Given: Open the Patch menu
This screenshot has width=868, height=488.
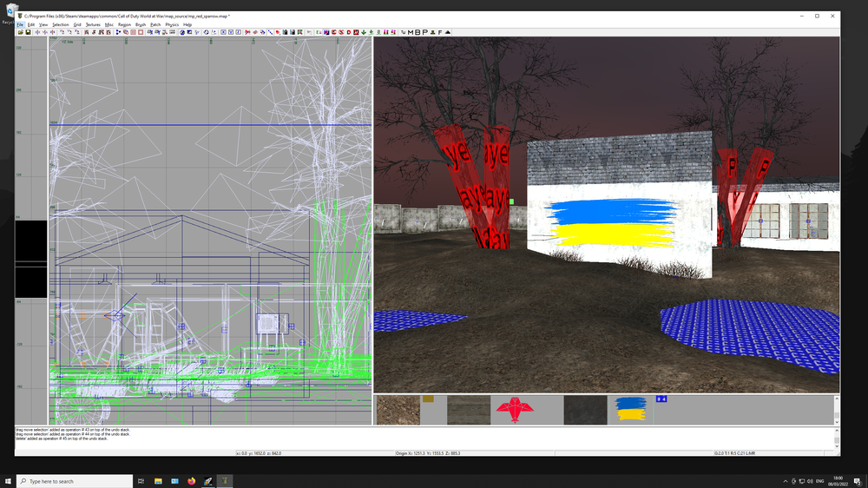Looking at the screenshot, I should pyautogui.click(x=155, y=24).
